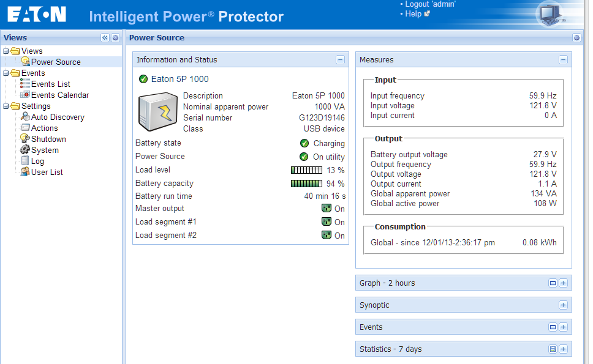Viewport: 593px width, 364px height.
Task: Click the Shutdown icon in Settings
Action: 25,139
